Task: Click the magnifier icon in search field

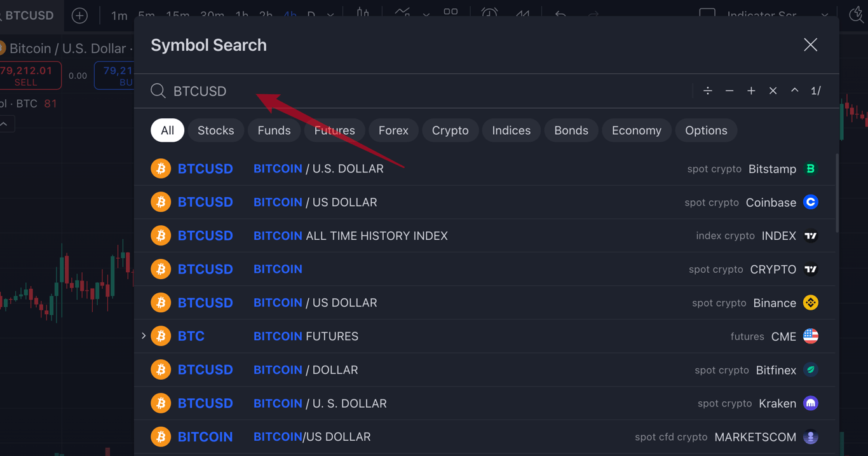Action: [158, 91]
